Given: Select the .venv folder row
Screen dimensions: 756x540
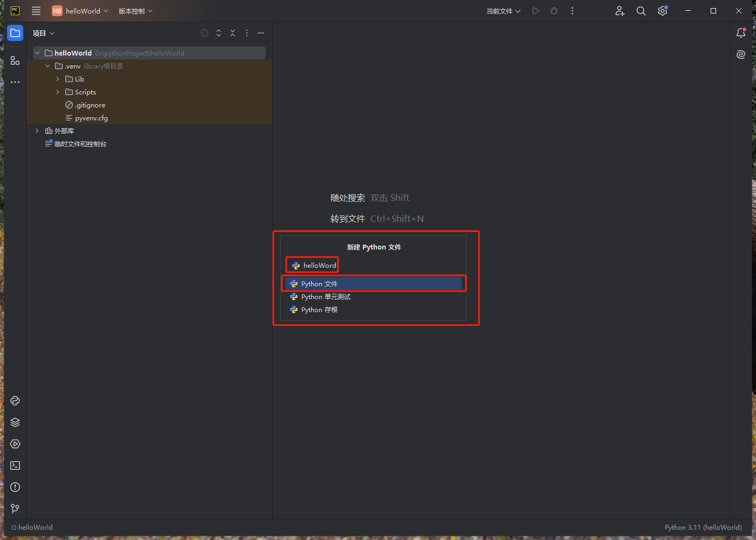Looking at the screenshot, I should tap(149, 66).
